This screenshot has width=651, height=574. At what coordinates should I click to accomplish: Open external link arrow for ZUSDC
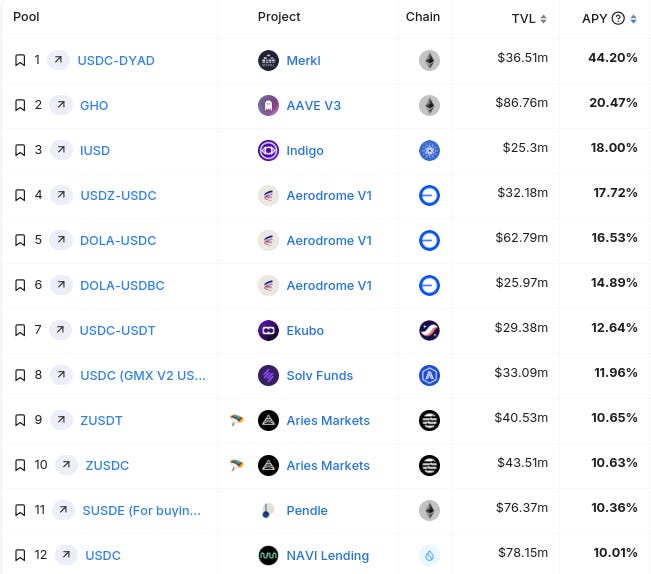pos(66,465)
